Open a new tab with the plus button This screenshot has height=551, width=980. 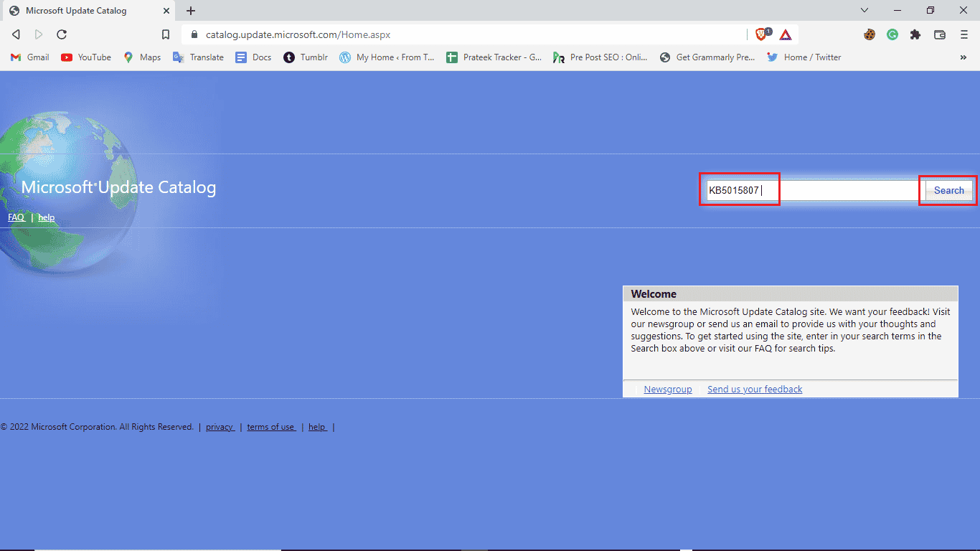click(x=191, y=11)
